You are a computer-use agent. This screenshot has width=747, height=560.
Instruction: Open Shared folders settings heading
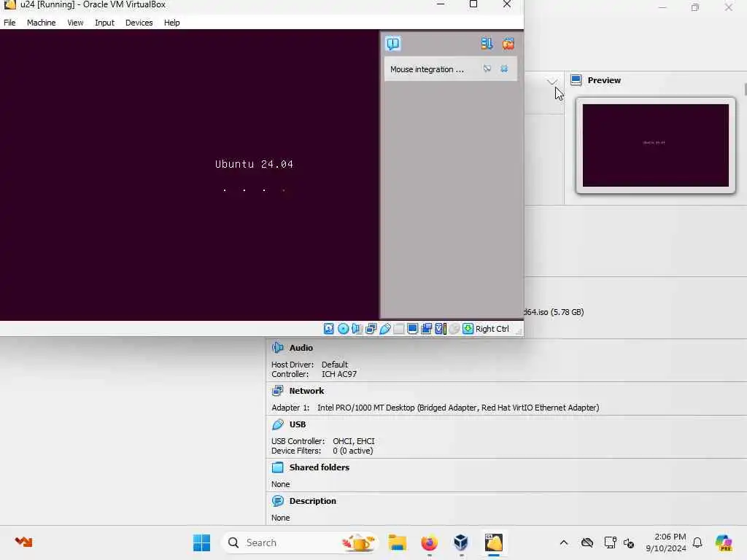320,467
